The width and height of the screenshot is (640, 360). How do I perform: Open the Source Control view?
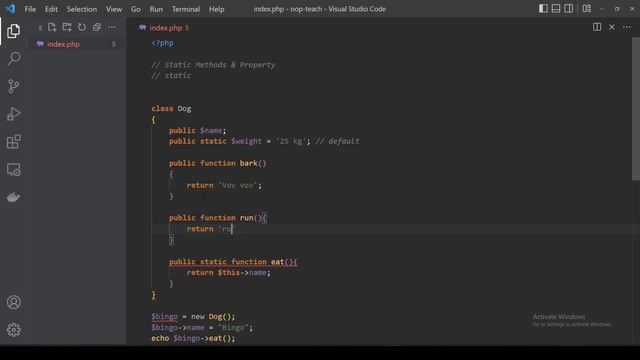(13, 86)
